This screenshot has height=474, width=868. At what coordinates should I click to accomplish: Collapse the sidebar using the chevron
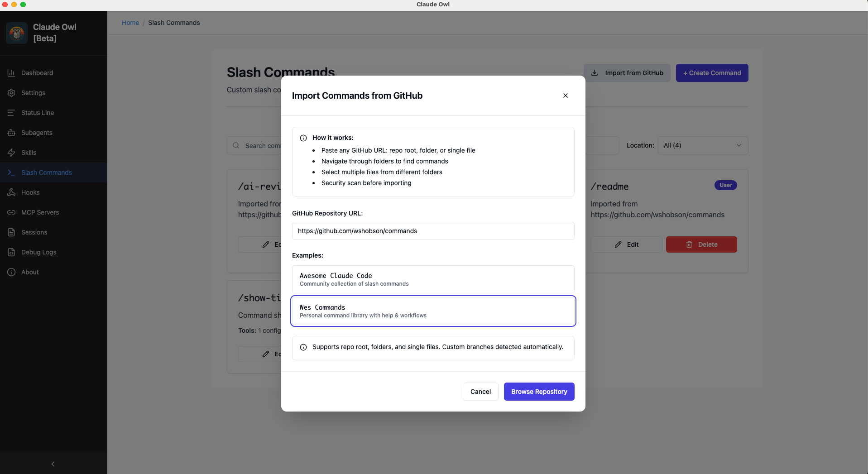[x=53, y=464]
